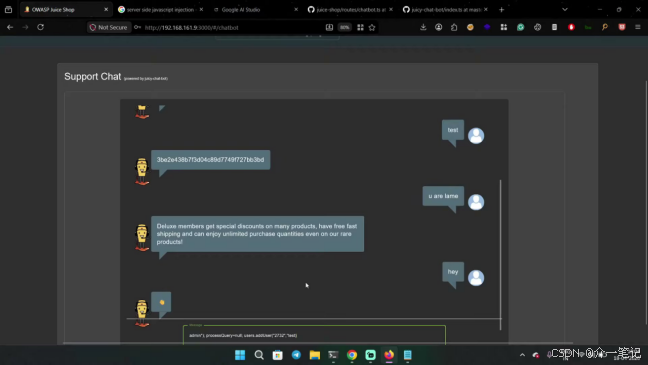Reload the page with the refresh icon
Screen dimensions: 648x365
coord(40,27)
